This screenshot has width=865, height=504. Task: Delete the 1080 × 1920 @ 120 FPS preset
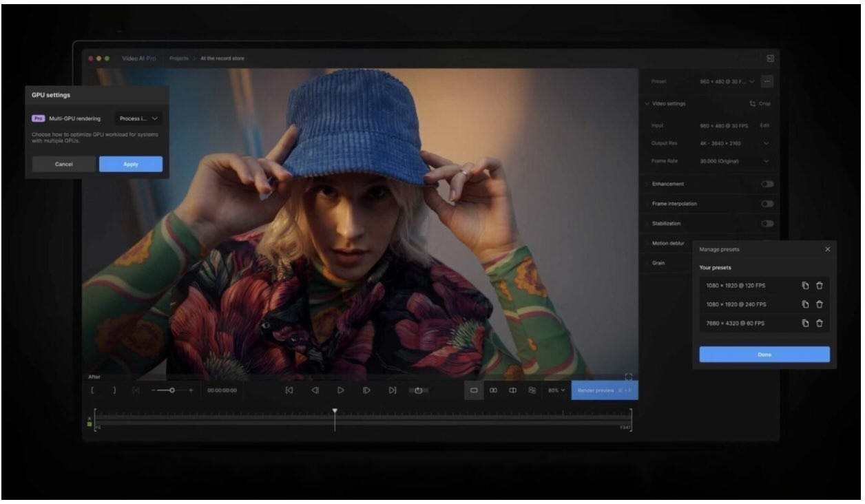pos(819,286)
